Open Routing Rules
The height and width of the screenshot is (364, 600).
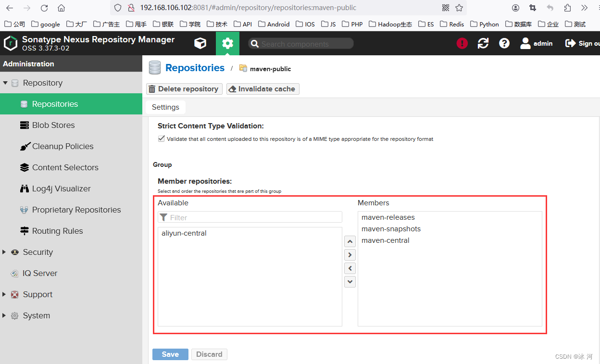71,231
